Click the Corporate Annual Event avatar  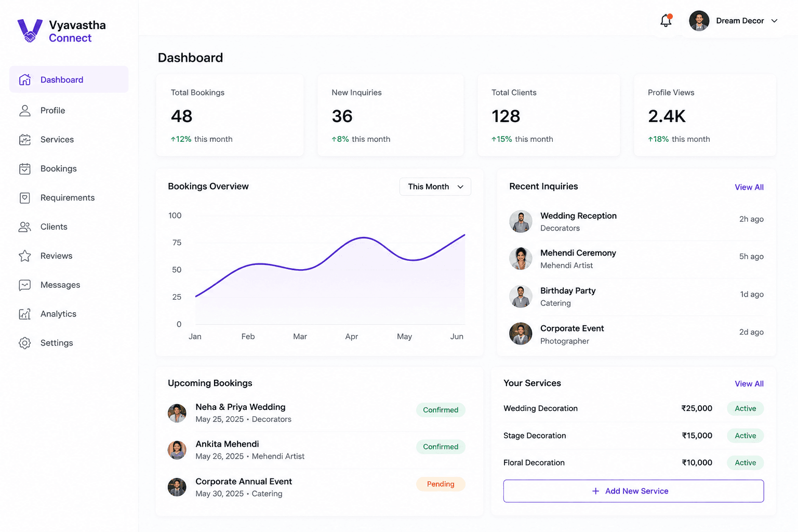coord(177,487)
